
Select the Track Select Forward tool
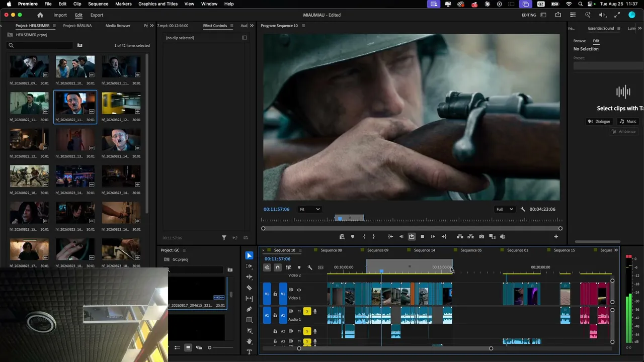[x=249, y=266]
